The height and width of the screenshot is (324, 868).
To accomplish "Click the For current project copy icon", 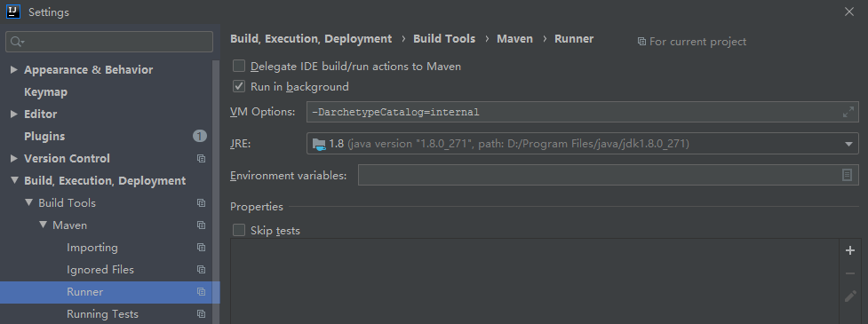I will 641,42.
